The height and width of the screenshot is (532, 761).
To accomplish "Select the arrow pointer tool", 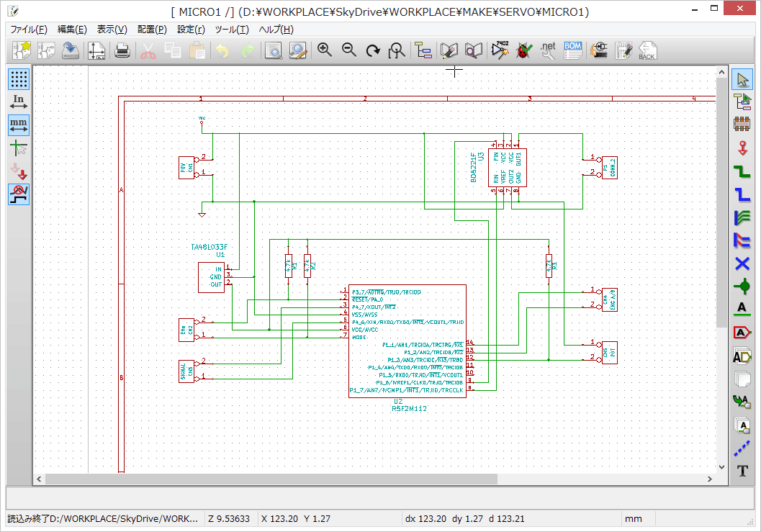I will 742,79.
